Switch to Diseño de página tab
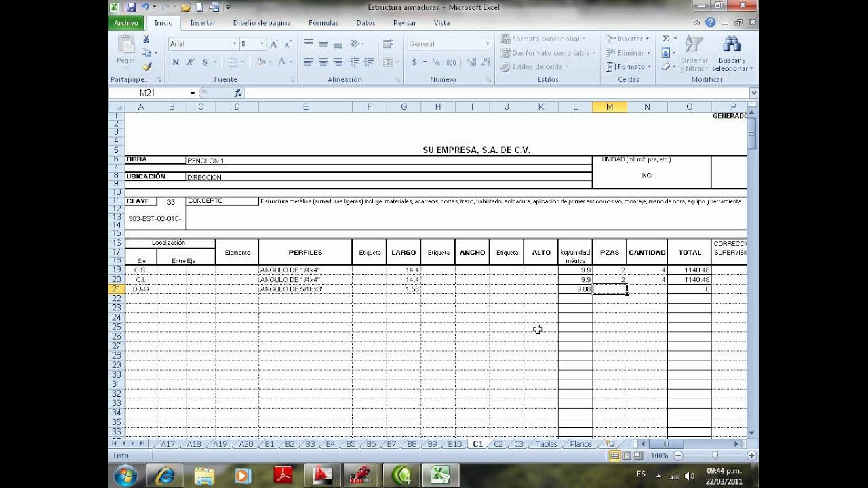This screenshot has width=868, height=488. 262,23
